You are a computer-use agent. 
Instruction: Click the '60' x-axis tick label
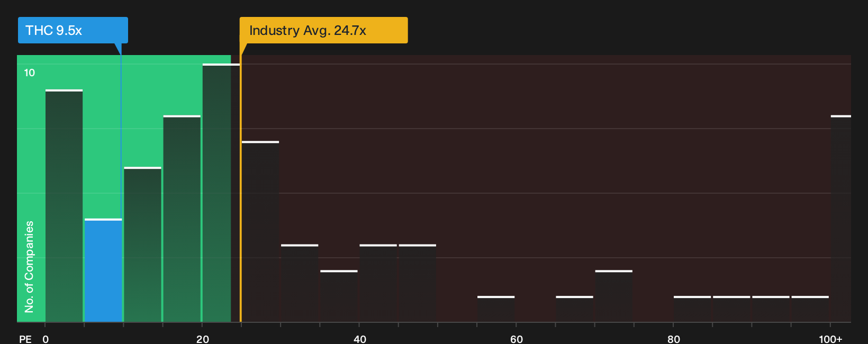coord(517,339)
